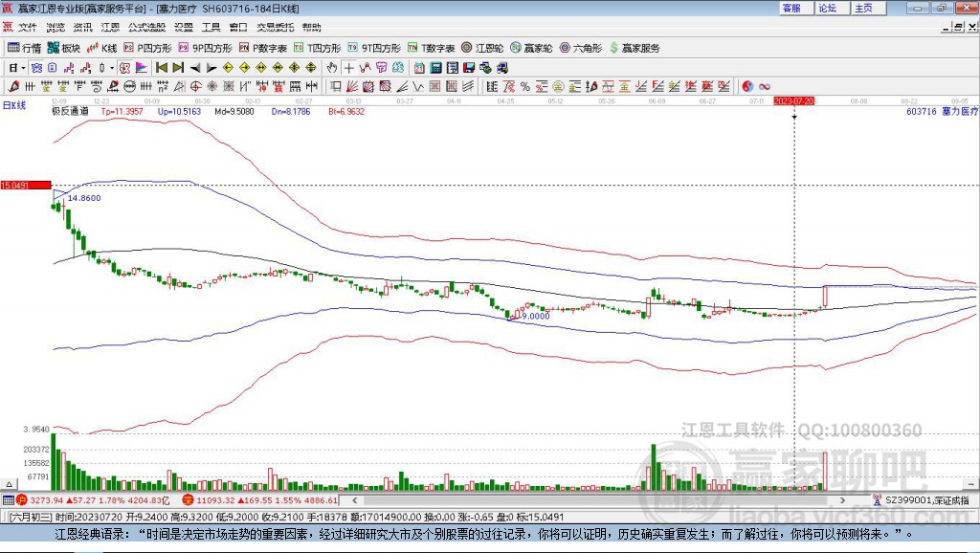
Task: Open the 六角形 hexagon tool
Action: (581, 48)
